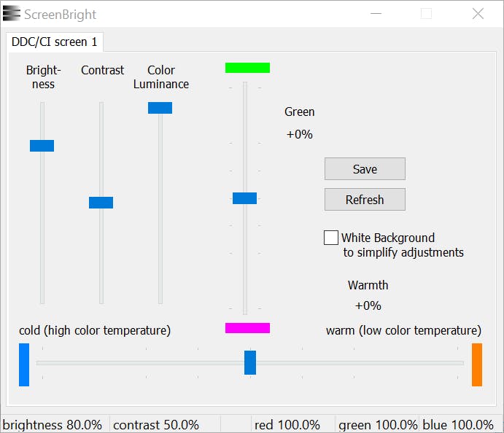The width and height of the screenshot is (504, 433).
Task: Click the blue 100.0% status bar field
Action: 458,425
